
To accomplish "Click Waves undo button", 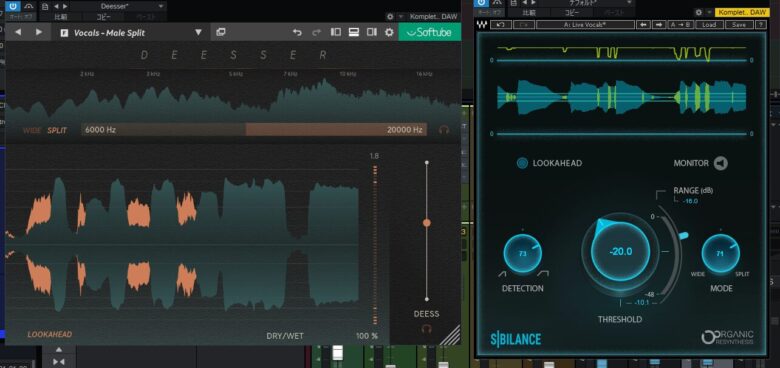I will pos(501,24).
